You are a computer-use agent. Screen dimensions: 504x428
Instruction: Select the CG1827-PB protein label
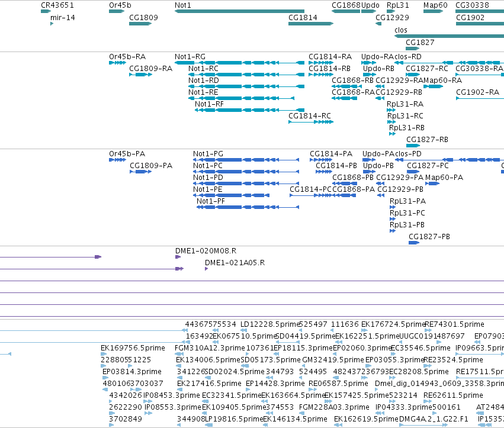(x=429, y=237)
